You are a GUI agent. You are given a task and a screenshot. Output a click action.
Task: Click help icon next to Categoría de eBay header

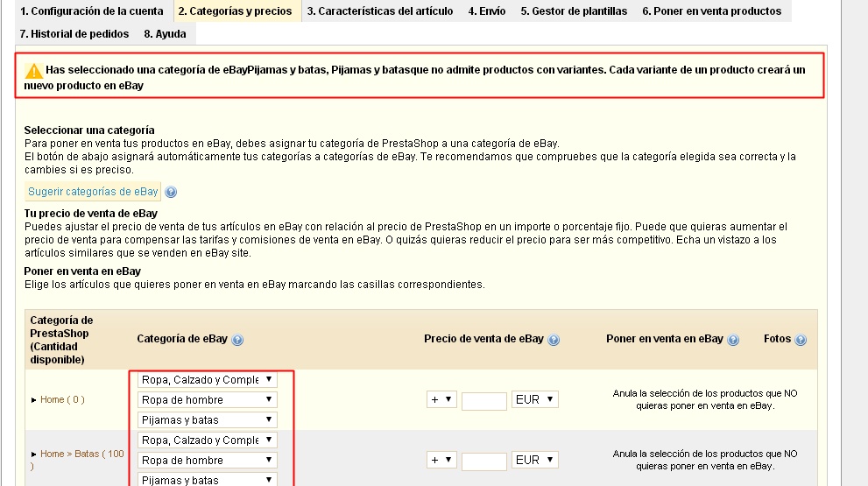[x=237, y=340]
